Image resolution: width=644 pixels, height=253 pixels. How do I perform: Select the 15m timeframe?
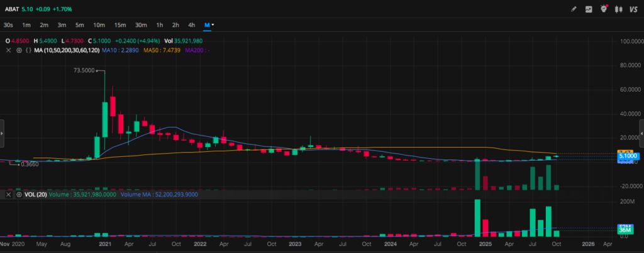119,25
